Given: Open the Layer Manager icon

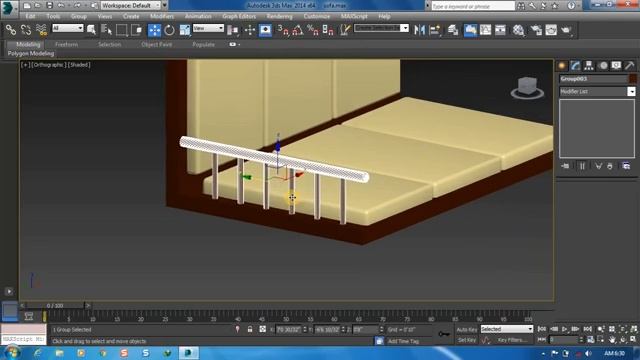Looking at the screenshot, I should (453, 30).
